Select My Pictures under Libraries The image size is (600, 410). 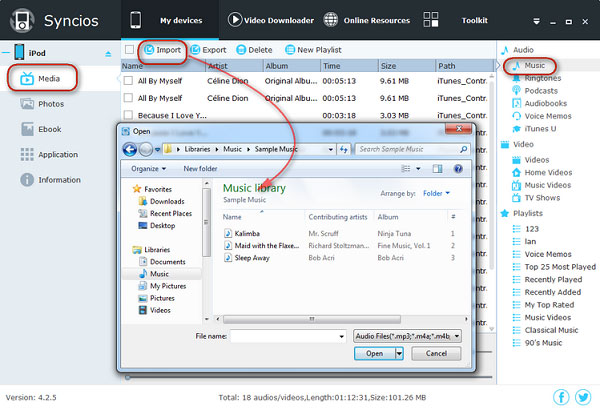(162, 286)
